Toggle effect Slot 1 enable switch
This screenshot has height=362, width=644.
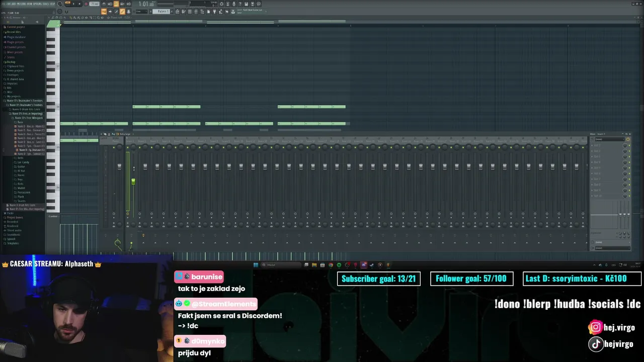coord(629,146)
